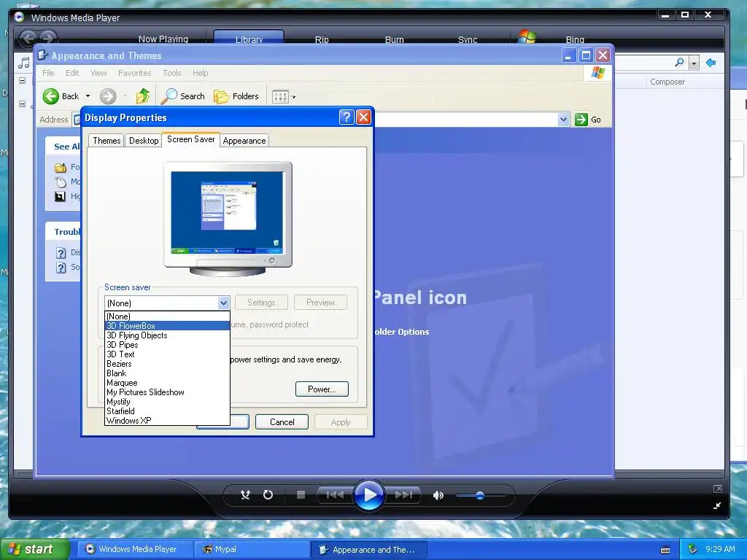Open the Windows Start button
The height and width of the screenshot is (560, 747).
(x=34, y=549)
